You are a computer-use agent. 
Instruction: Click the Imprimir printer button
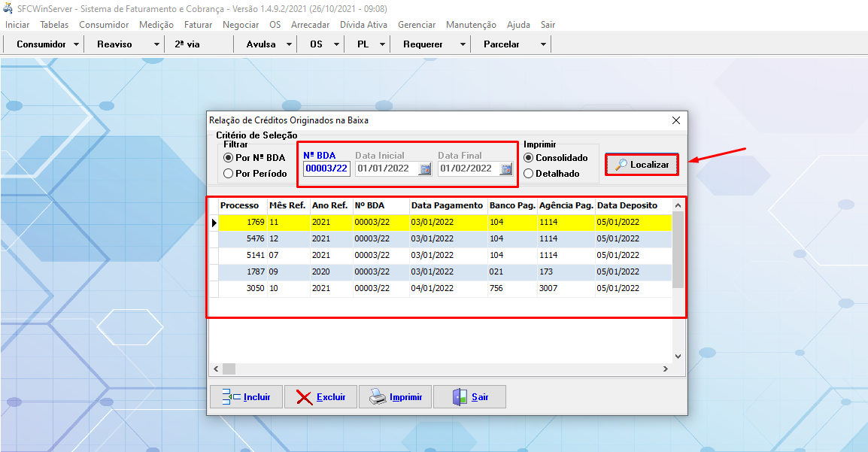[x=395, y=397]
